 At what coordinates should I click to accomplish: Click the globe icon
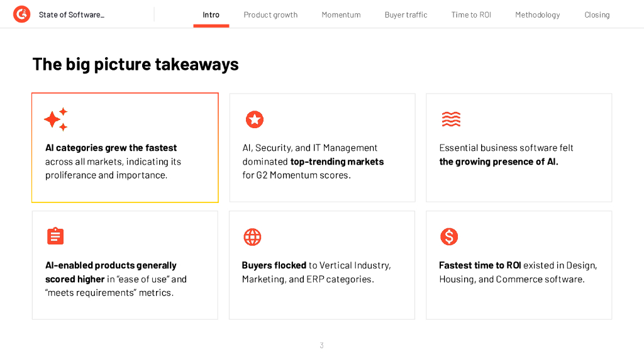tap(252, 237)
